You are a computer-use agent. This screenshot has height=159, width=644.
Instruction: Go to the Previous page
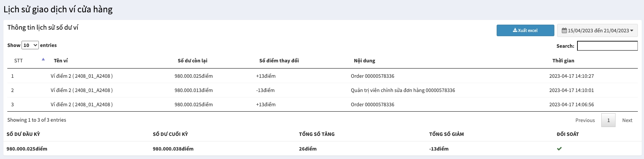[x=585, y=120]
